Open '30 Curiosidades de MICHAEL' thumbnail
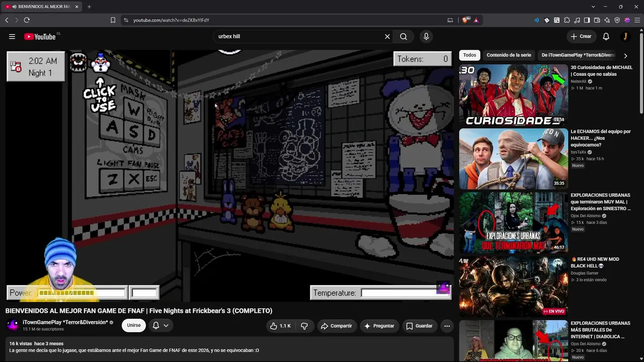 point(513,95)
